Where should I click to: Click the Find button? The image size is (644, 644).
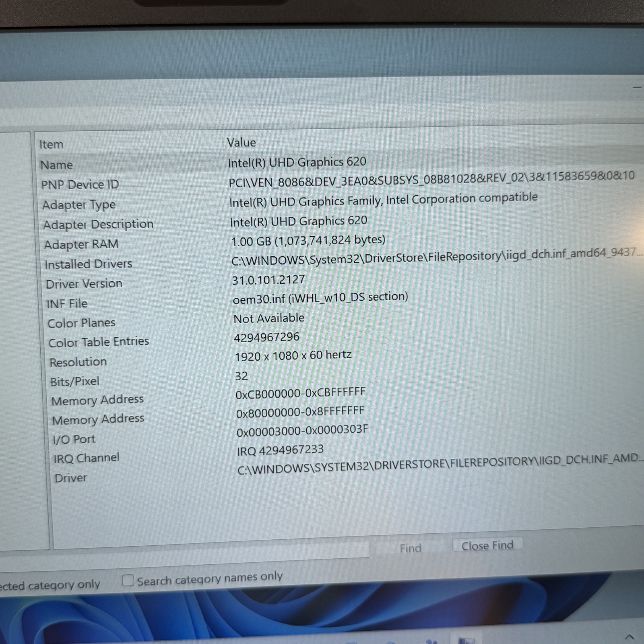coord(410,548)
